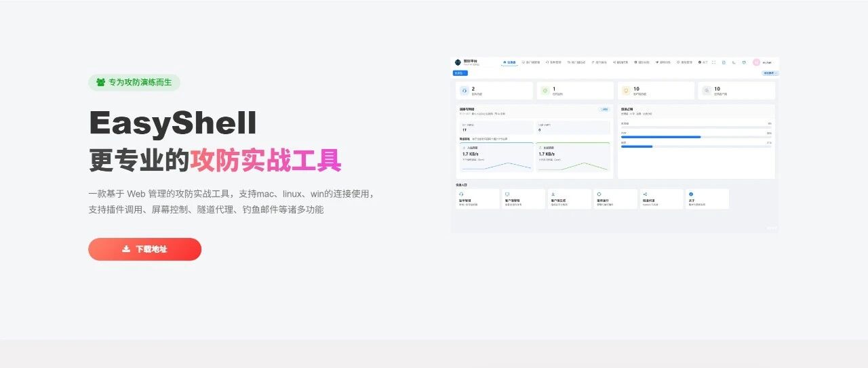Click the green 专为攻防演练而生 badge
This screenshot has height=368, width=868.
pyautogui.click(x=134, y=82)
